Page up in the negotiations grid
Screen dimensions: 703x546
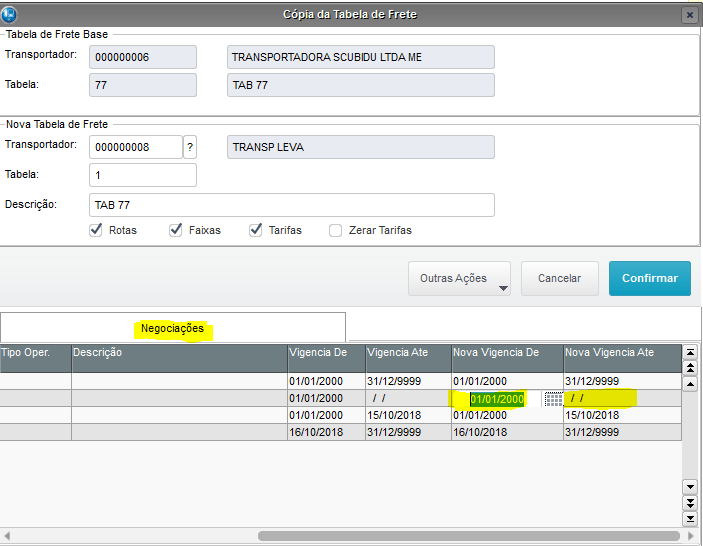point(690,368)
